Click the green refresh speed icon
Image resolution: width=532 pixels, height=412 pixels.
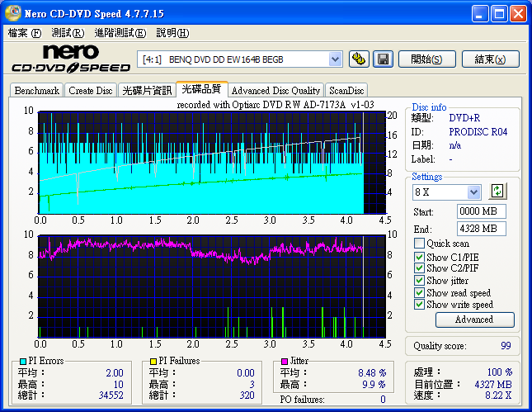pyautogui.click(x=497, y=191)
